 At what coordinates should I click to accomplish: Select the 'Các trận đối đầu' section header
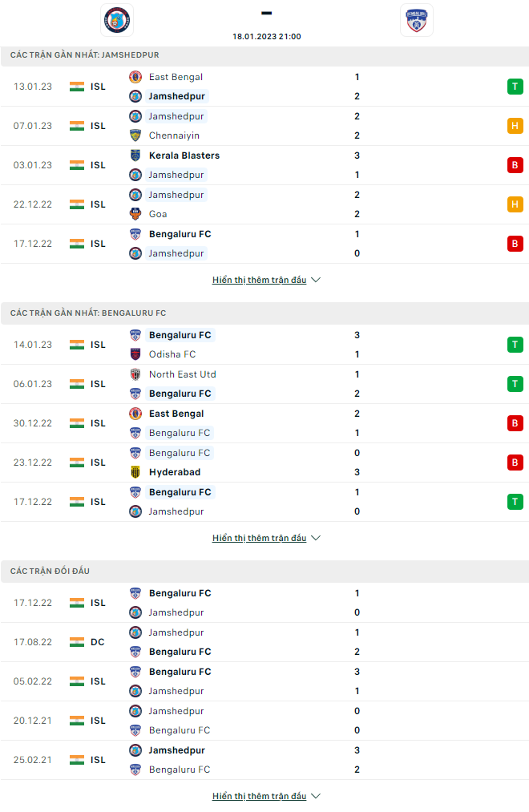(x=50, y=571)
